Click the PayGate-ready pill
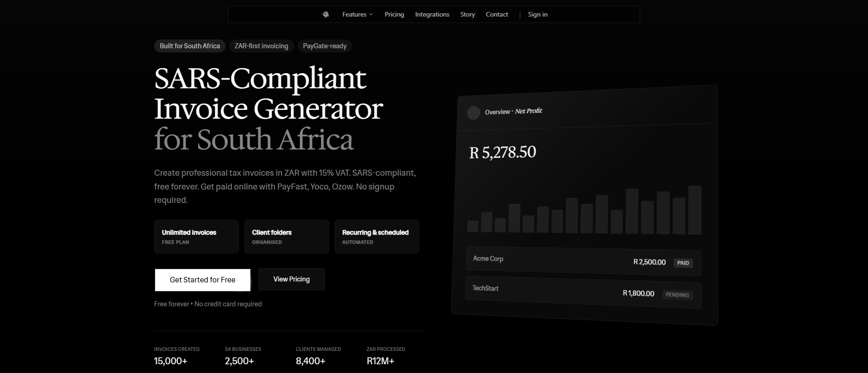This screenshot has height=373, width=868. point(324,46)
